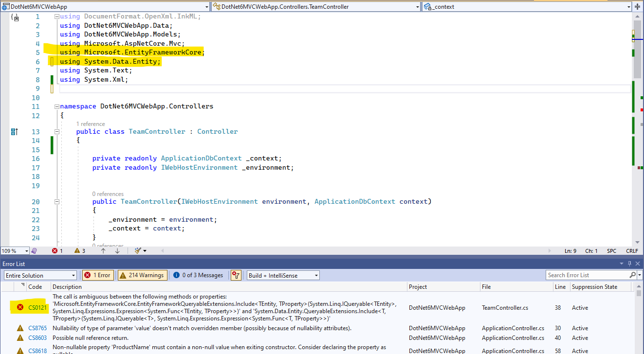Screen dimensions: 644x354
Task: Open the Build + IntelliSense dropdown
Action: [x=282, y=275]
